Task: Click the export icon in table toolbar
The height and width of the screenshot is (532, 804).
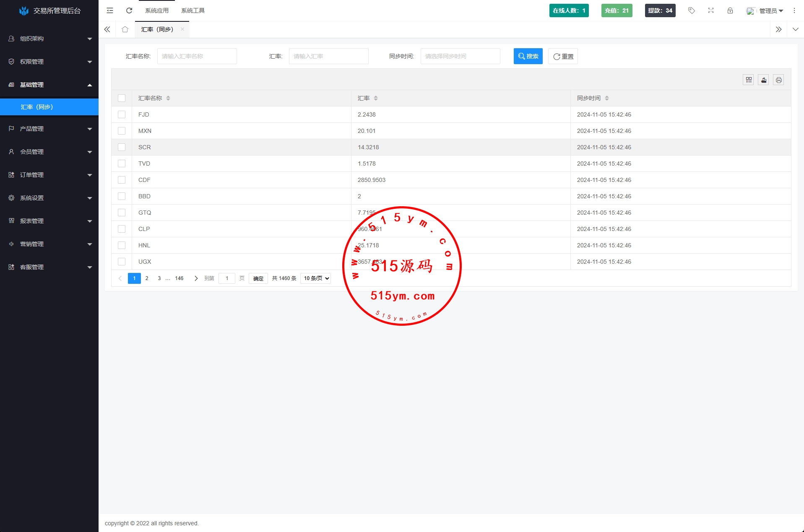Action: (764, 80)
